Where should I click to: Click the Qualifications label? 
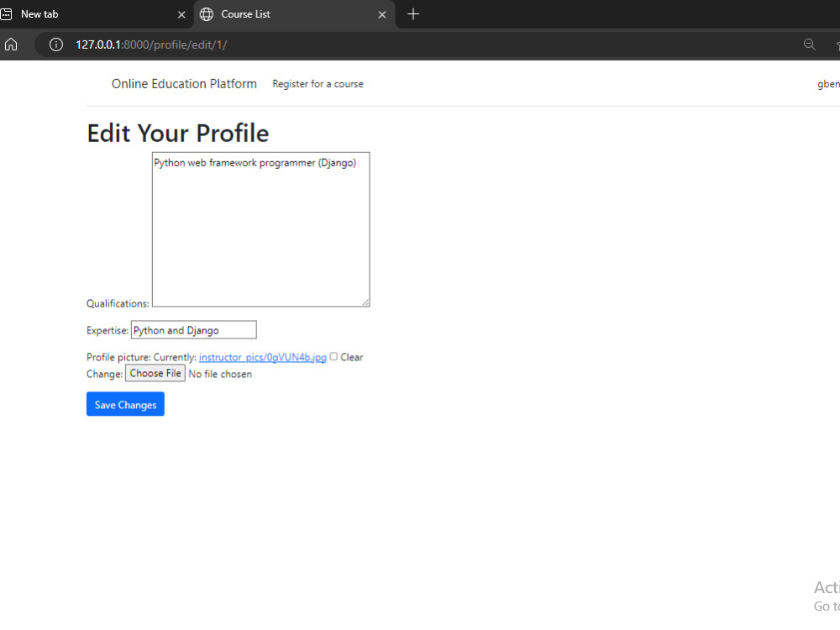pos(118,304)
